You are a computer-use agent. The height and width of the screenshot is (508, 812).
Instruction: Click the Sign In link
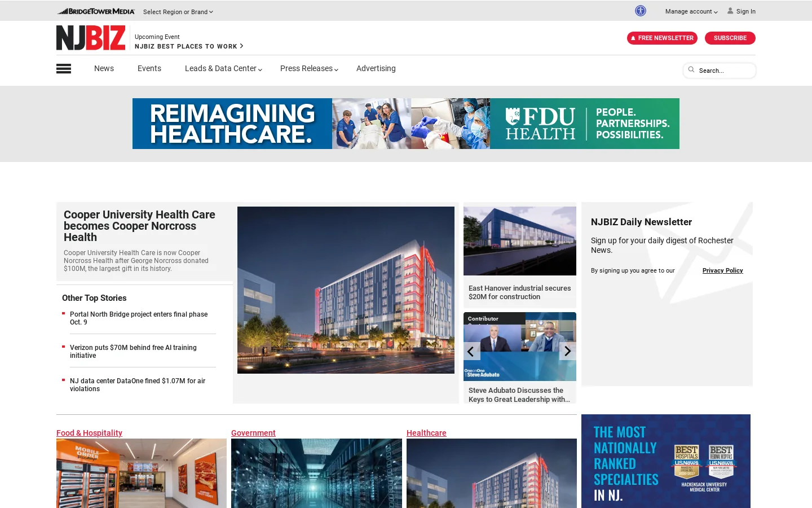point(745,11)
